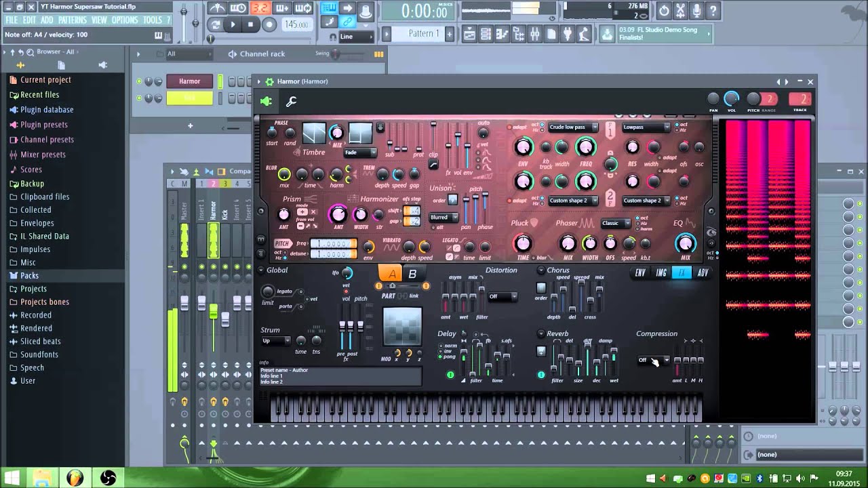Screen dimensions: 868x488
Task: Click the EQ MIX knob
Action: click(686, 243)
